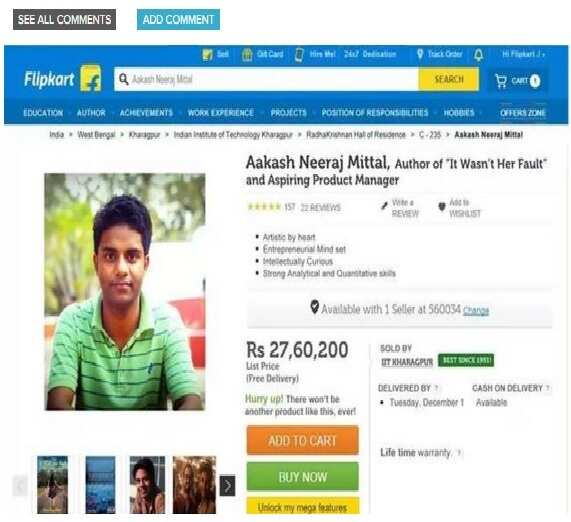Click the search field with Aakash Neeraj Mittal
The image size is (571, 522).
click(x=266, y=79)
